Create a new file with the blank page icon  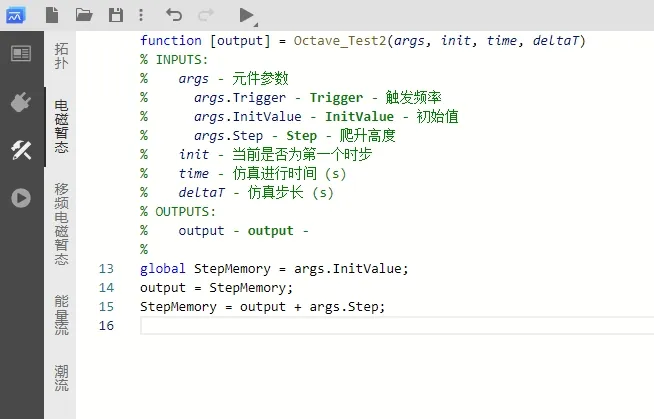coord(53,15)
